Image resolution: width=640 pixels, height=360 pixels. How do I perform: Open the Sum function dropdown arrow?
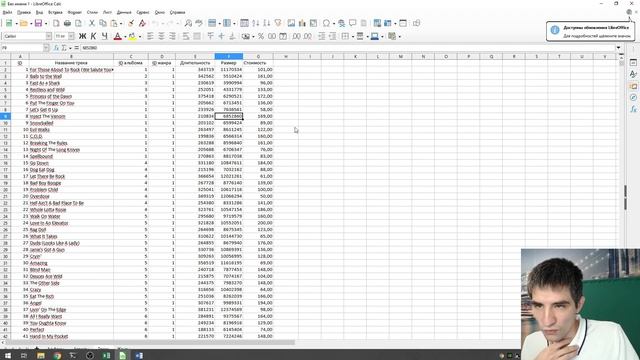pos(70,48)
